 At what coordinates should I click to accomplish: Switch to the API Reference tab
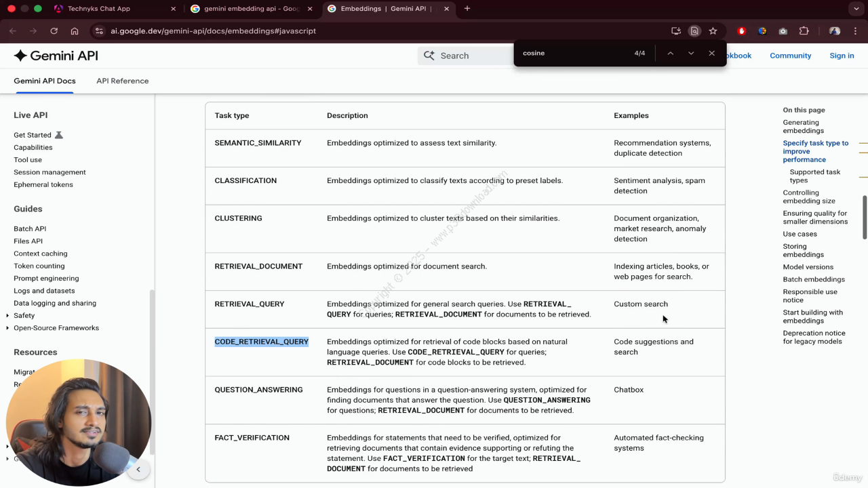click(122, 81)
